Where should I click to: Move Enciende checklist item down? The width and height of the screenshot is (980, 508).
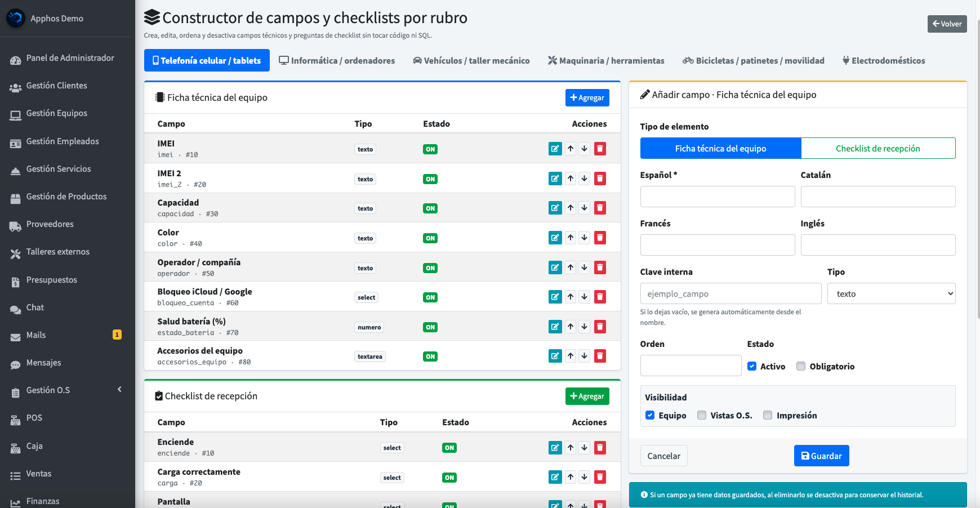[x=585, y=448]
